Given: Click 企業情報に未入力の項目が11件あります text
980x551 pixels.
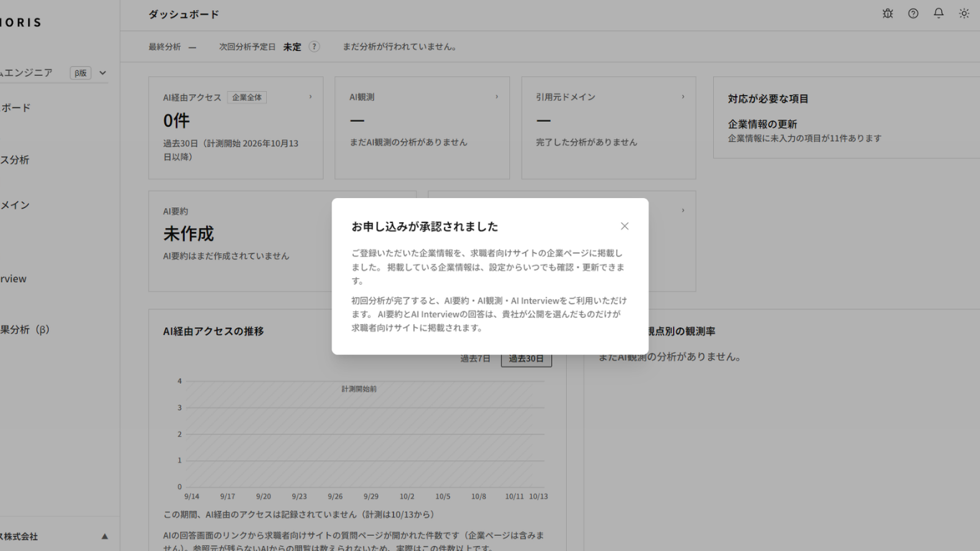Looking at the screenshot, I should 805,138.
